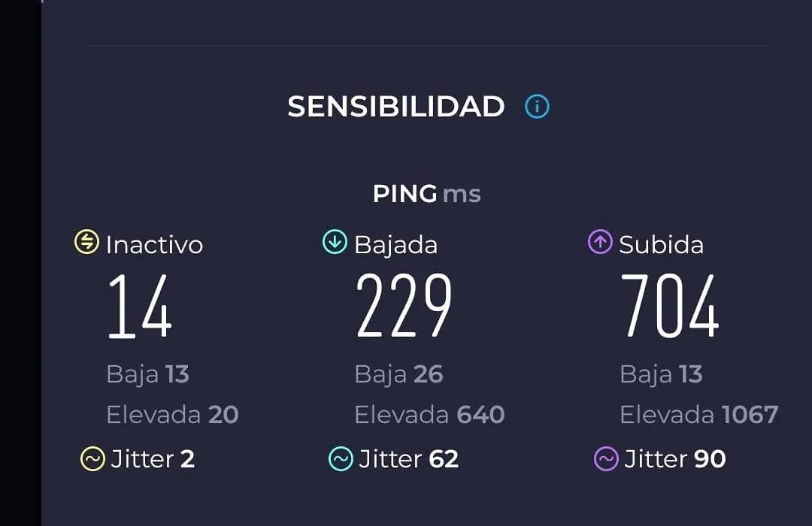Click the yellow jitter wave icon
Screen dimensions: 812x526
(x=92, y=458)
